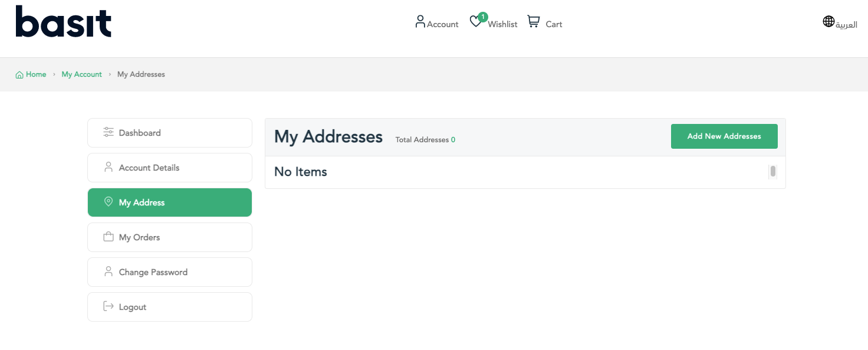Viewport: 868px width, 350px height.
Task: Click the basit logo
Action: [64, 22]
